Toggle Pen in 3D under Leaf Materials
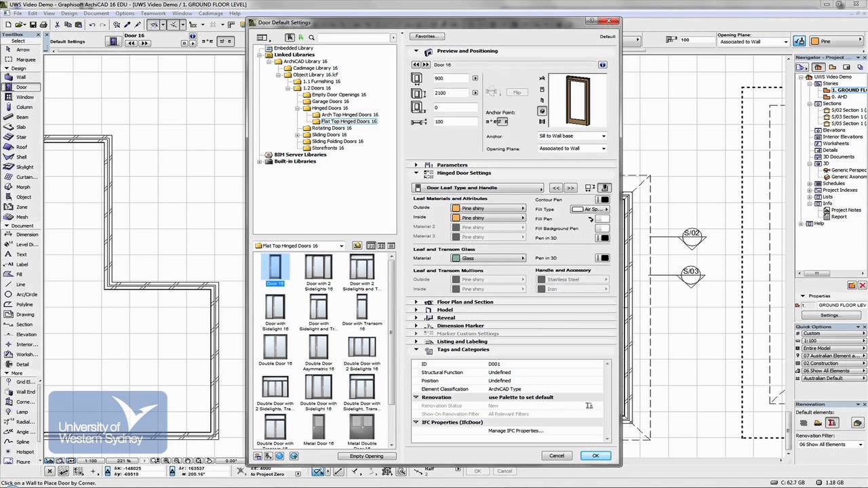Screen dimensions: 868x488 [602, 238]
